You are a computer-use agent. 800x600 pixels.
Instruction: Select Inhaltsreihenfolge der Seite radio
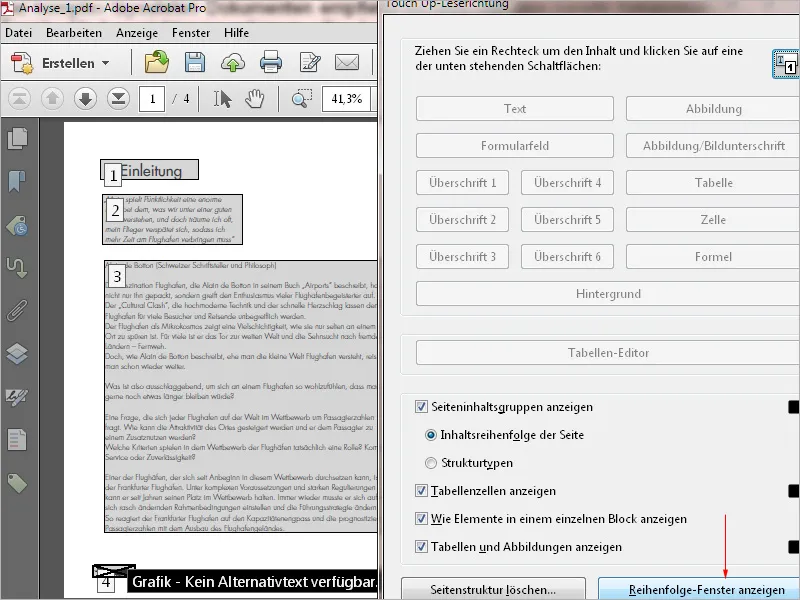[431, 435]
